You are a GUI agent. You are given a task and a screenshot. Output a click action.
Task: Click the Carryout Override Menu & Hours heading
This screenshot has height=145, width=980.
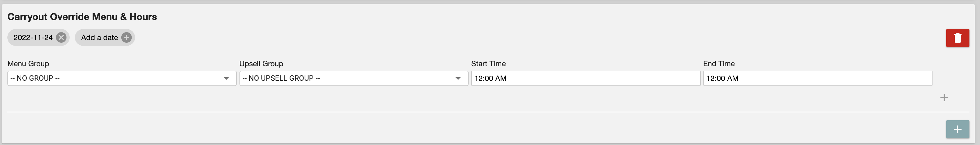(82, 17)
